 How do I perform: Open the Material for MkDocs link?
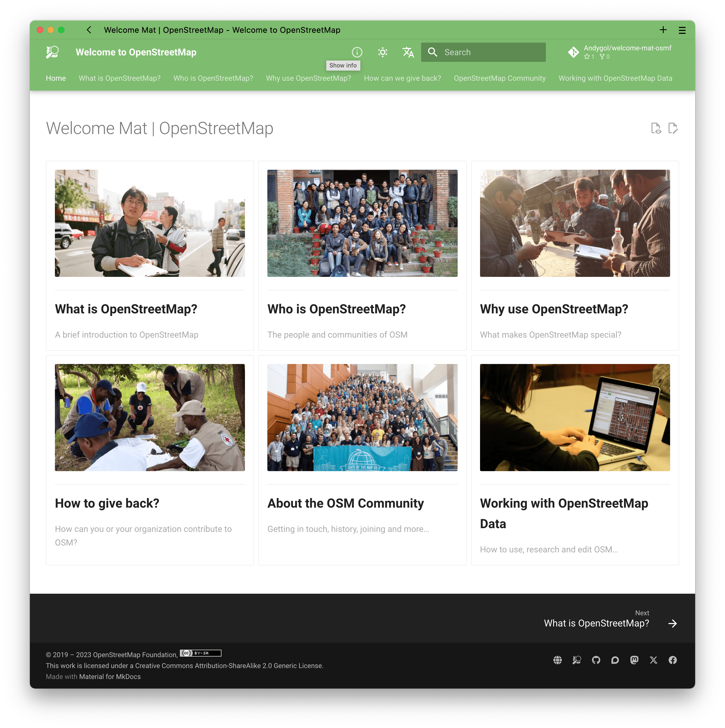point(110,676)
